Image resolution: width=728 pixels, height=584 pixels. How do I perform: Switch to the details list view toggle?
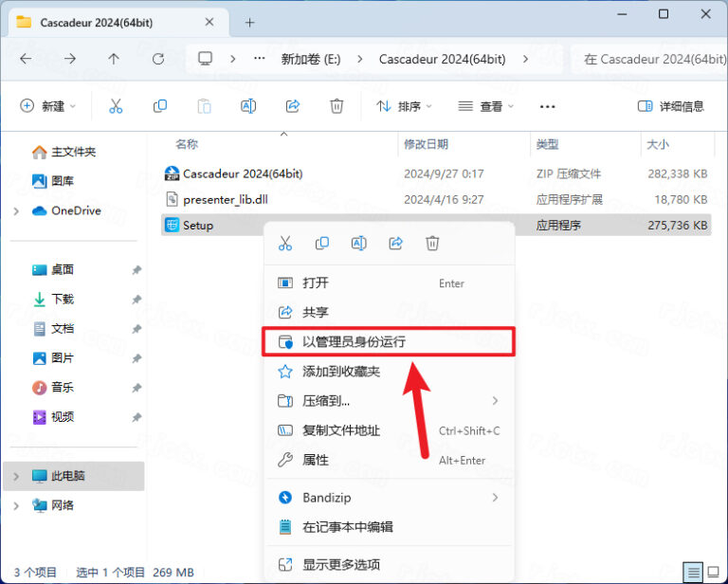coord(695,573)
